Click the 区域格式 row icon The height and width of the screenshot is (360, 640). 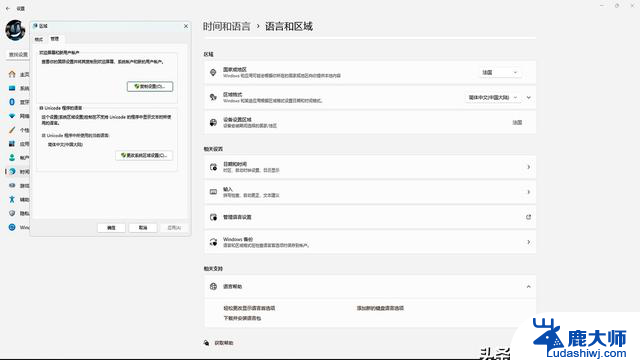coord(213,97)
